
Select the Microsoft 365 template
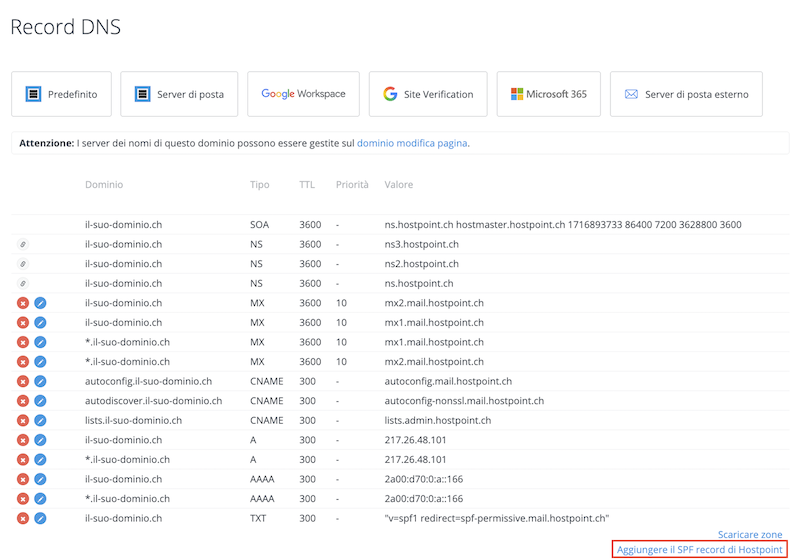point(548,94)
